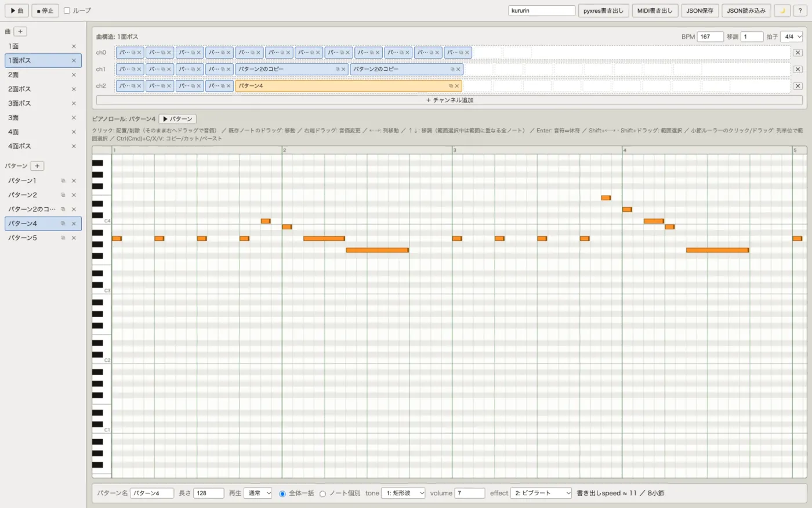Delete the song 1面 with its × icon
This screenshot has height=508, width=812.
coord(74,46)
